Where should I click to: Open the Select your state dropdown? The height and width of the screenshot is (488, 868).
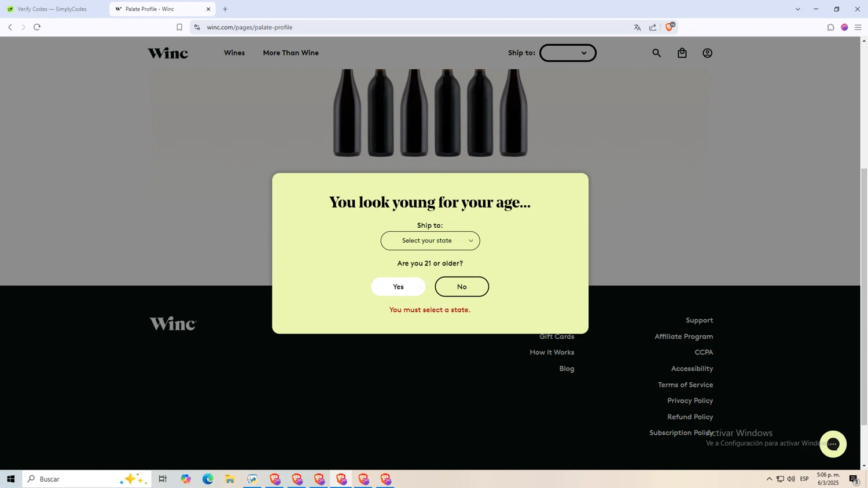tap(430, 241)
